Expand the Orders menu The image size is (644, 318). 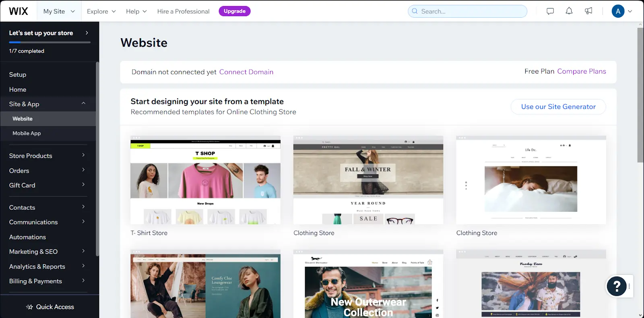click(48, 171)
